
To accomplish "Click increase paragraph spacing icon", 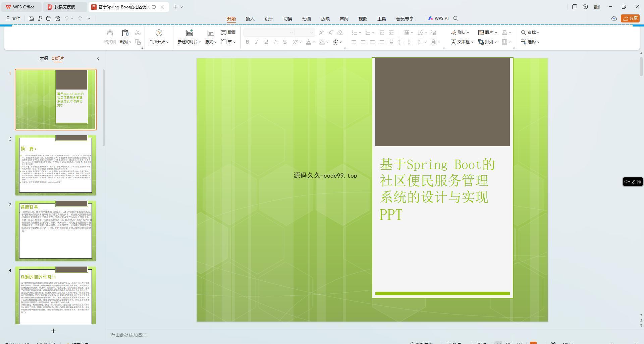I will pyautogui.click(x=400, y=42).
